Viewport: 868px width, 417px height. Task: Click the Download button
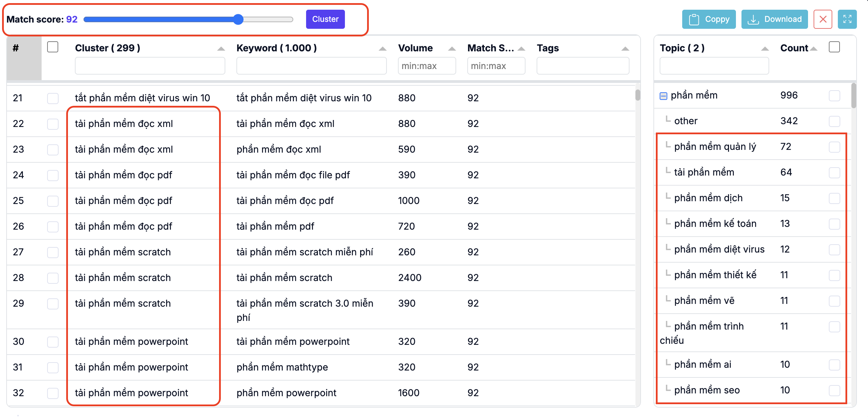774,19
